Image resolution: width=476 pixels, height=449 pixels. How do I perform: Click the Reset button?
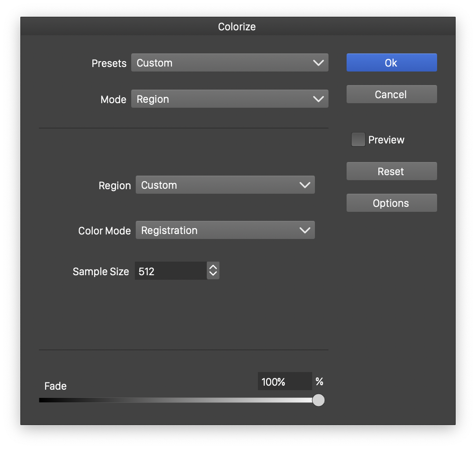[x=391, y=172]
